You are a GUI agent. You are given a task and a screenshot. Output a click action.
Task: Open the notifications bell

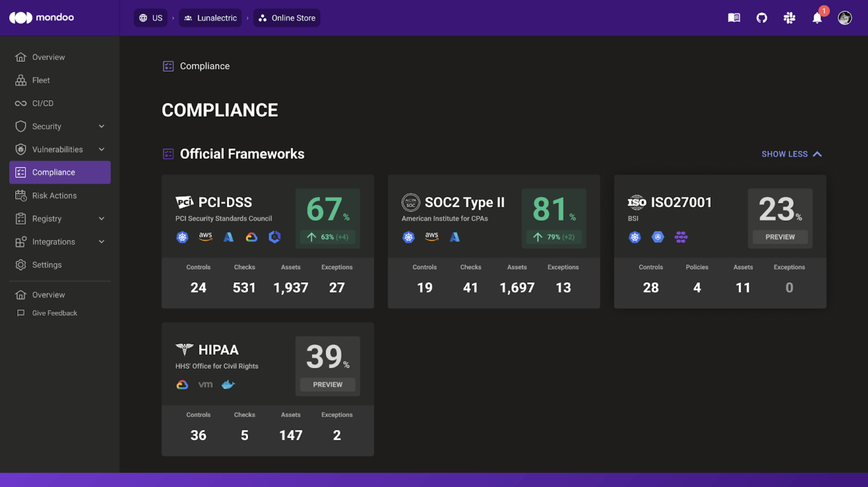817,18
